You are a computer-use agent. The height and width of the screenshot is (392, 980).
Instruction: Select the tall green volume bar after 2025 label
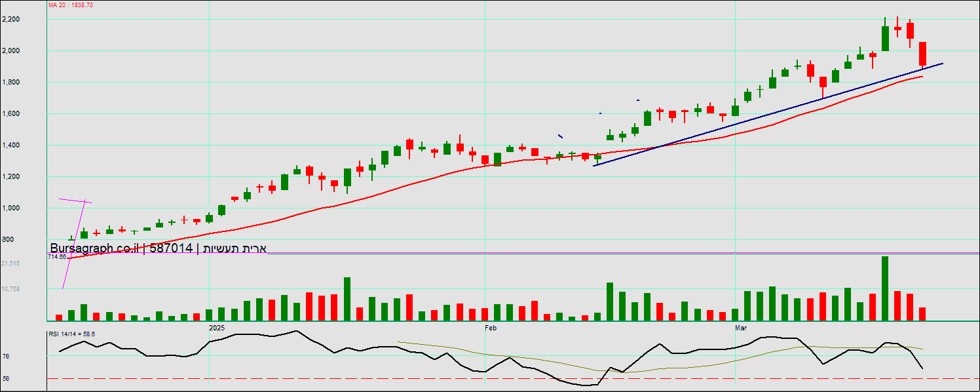[x=347, y=299]
